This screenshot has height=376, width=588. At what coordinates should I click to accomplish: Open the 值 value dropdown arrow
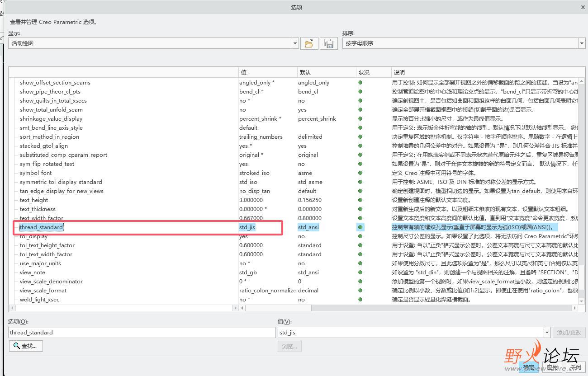pyautogui.click(x=547, y=333)
